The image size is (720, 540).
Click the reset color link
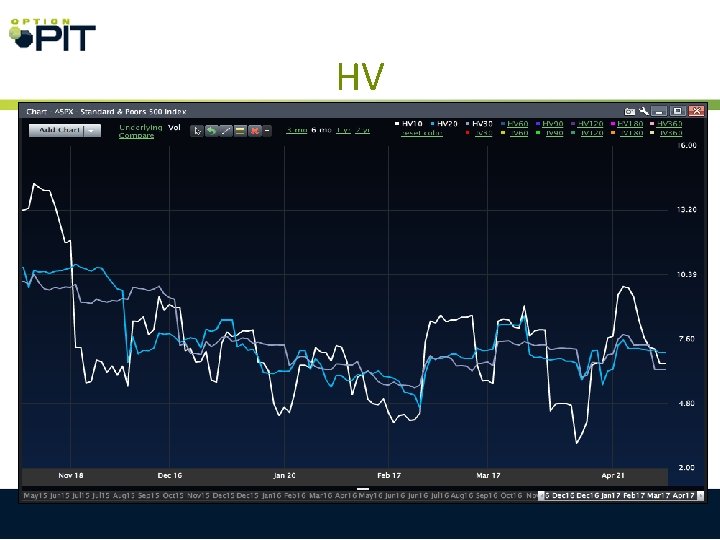[422, 133]
